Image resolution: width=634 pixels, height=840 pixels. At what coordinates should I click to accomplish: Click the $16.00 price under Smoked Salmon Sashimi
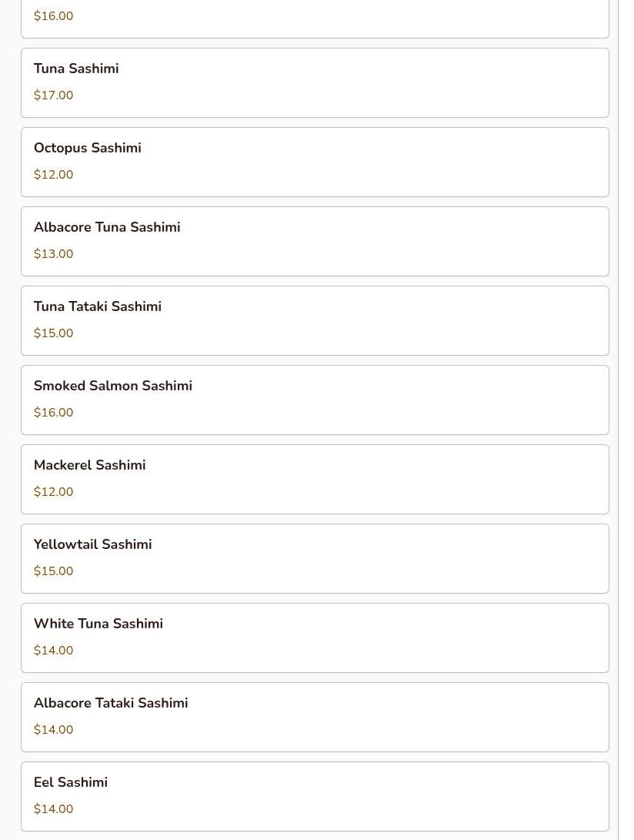pyautogui.click(x=54, y=413)
